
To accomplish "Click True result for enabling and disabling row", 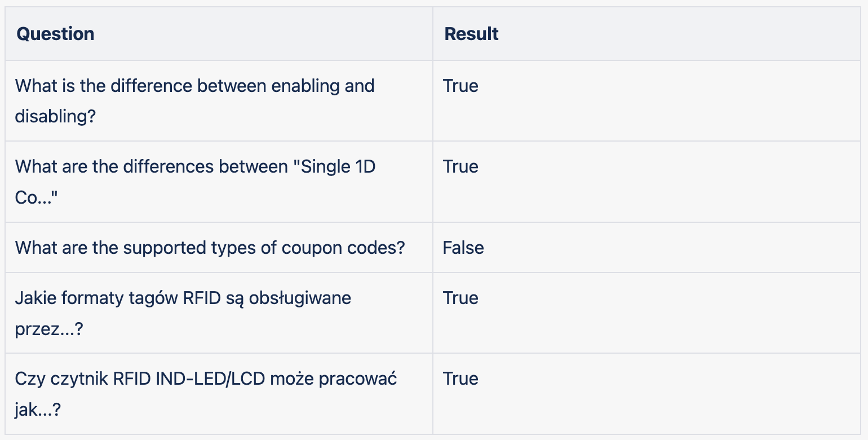I will tap(460, 86).
